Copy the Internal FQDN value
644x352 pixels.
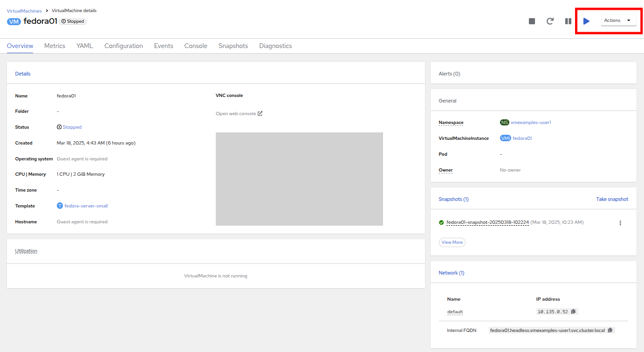tap(610, 330)
